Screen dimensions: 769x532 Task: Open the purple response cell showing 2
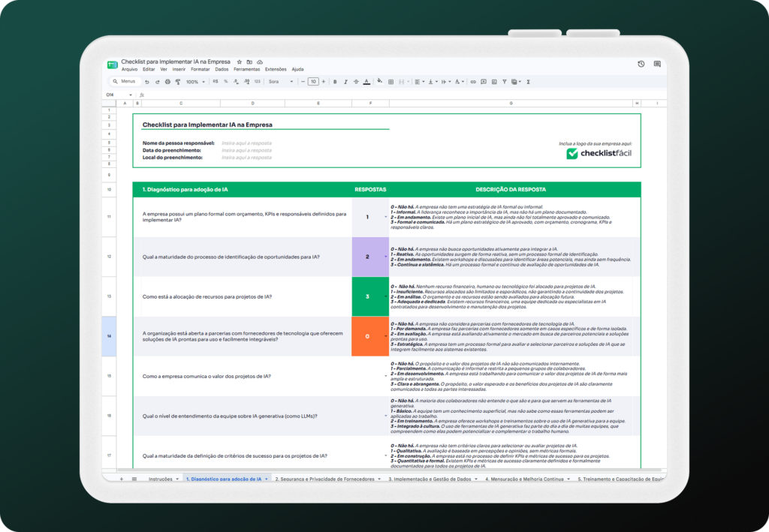point(370,257)
